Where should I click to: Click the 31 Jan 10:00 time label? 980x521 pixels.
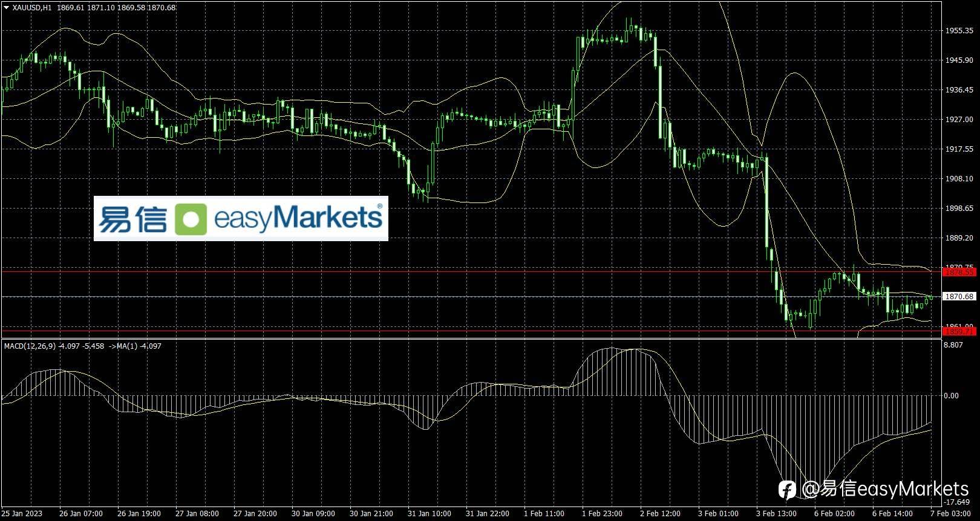(x=430, y=514)
